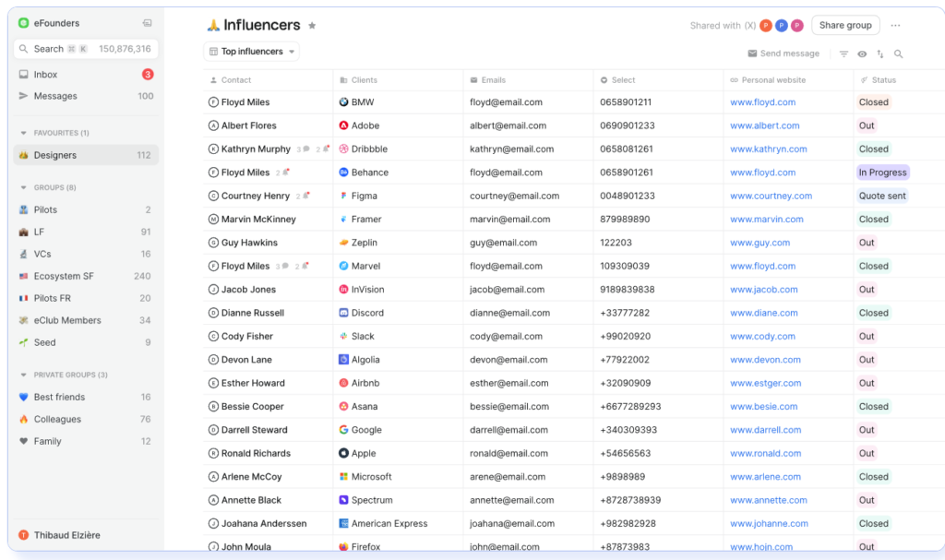Open contact Bessie Cooper
The width and height of the screenshot is (945, 560).
coord(253,406)
